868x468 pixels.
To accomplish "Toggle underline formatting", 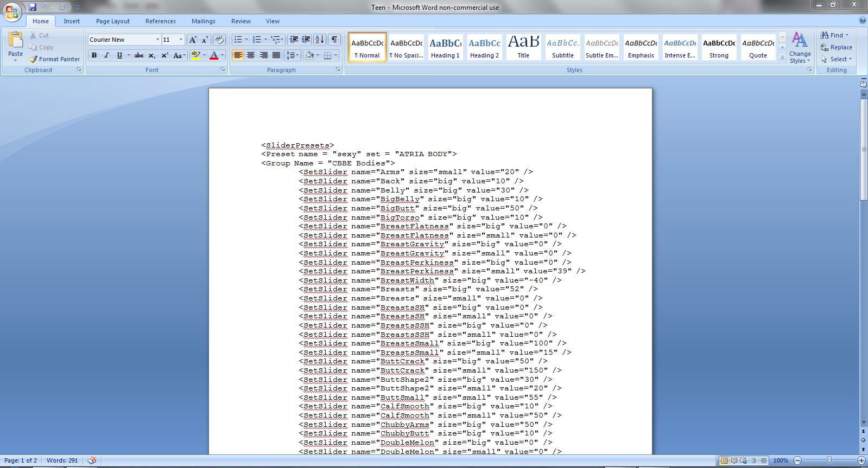I will pyautogui.click(x=119, y=55).
